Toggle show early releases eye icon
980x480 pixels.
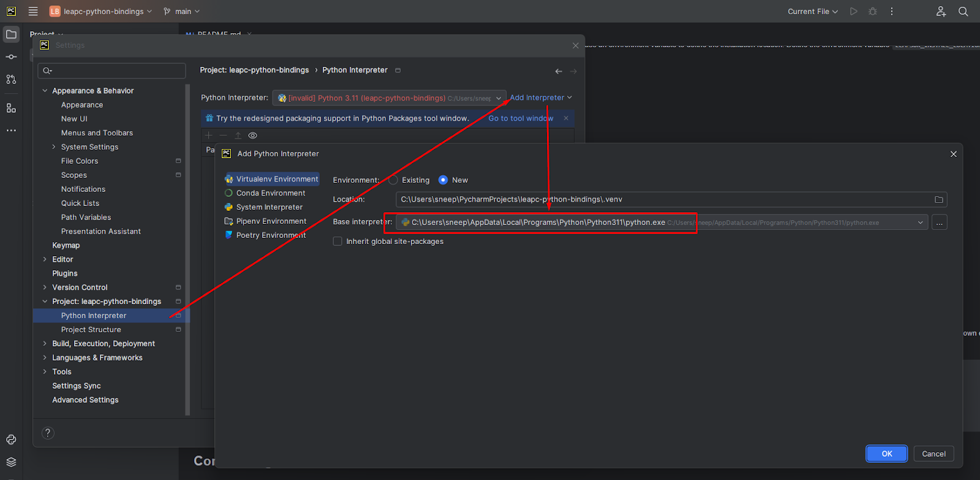[x=253, y=135]
